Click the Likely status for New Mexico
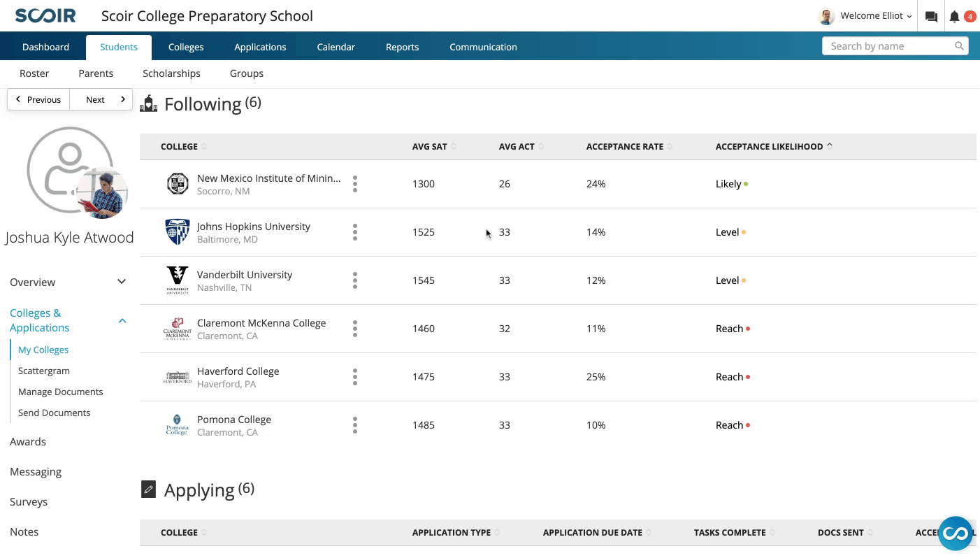This screenshot has width=980, height=558. [x=731, y=184]
